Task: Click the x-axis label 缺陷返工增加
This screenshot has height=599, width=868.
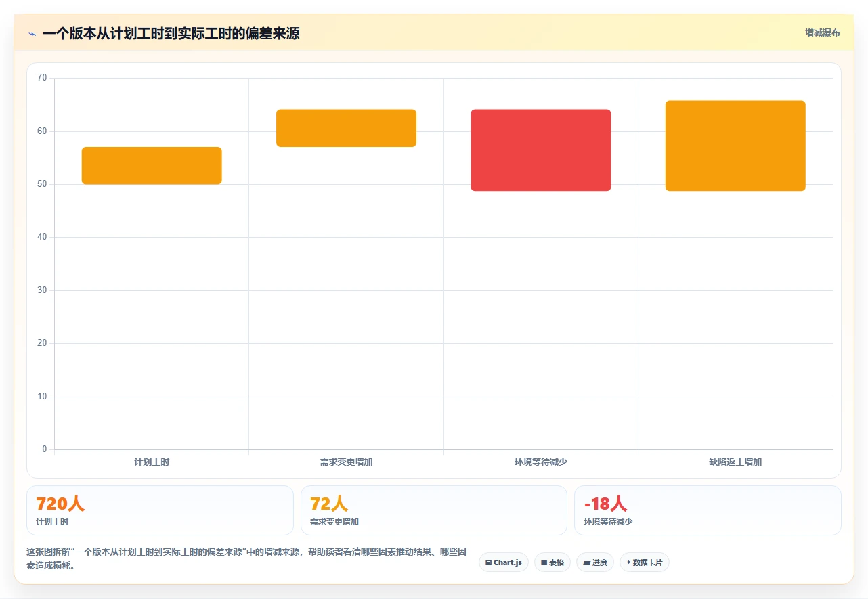Action: coord(735,462)
